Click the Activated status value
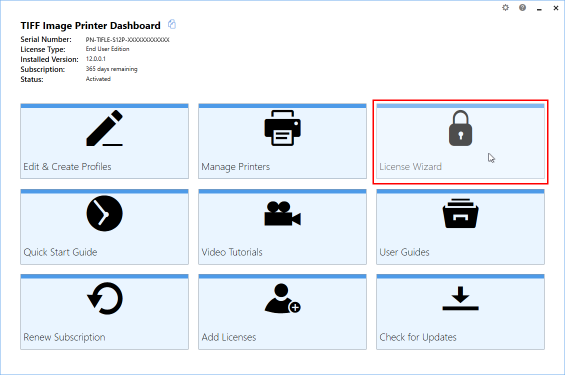The width and height of the screenshot is (565, 375). (98, 79)
